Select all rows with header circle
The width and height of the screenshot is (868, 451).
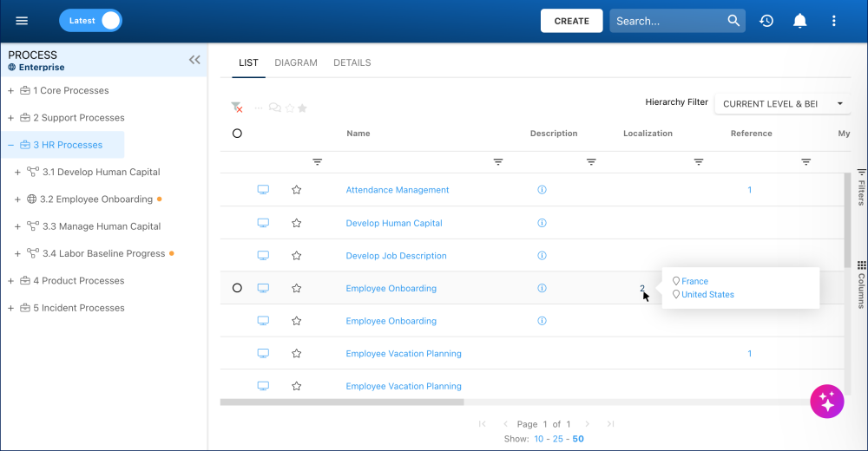(x=237, y=134)
